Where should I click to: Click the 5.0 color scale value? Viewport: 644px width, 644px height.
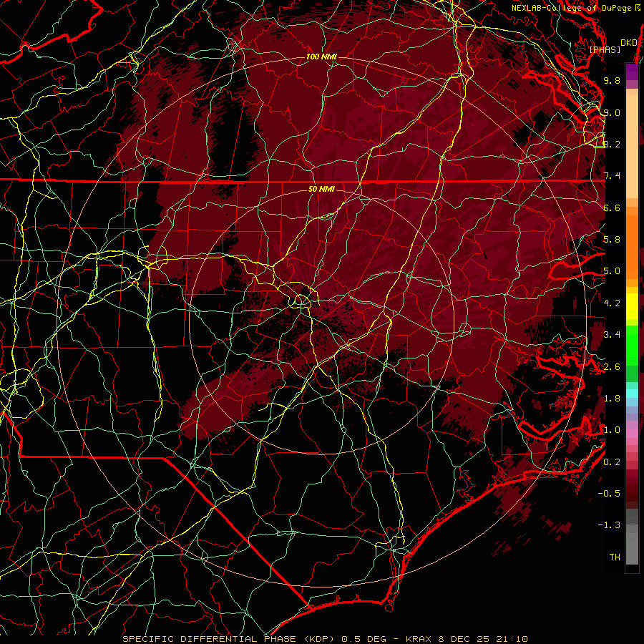(612, 271)
